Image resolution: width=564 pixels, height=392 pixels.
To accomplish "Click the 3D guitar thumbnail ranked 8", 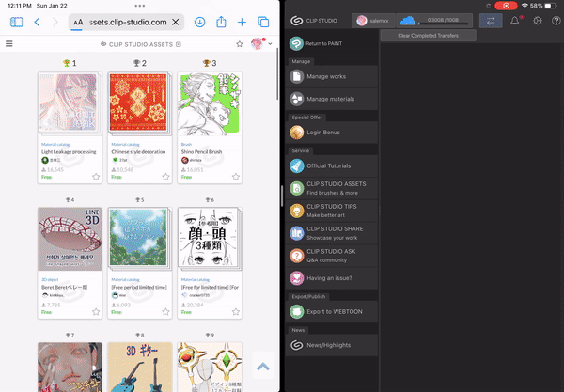I will pyautogui.click(x=139, y=368).
